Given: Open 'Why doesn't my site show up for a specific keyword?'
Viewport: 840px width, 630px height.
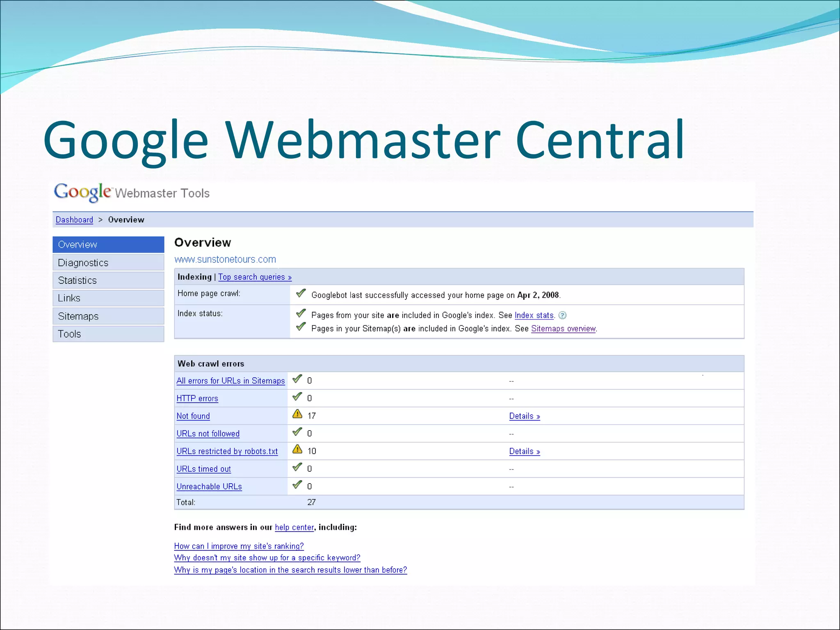Looking at the screenshot, I should click(x=267, y=558).
